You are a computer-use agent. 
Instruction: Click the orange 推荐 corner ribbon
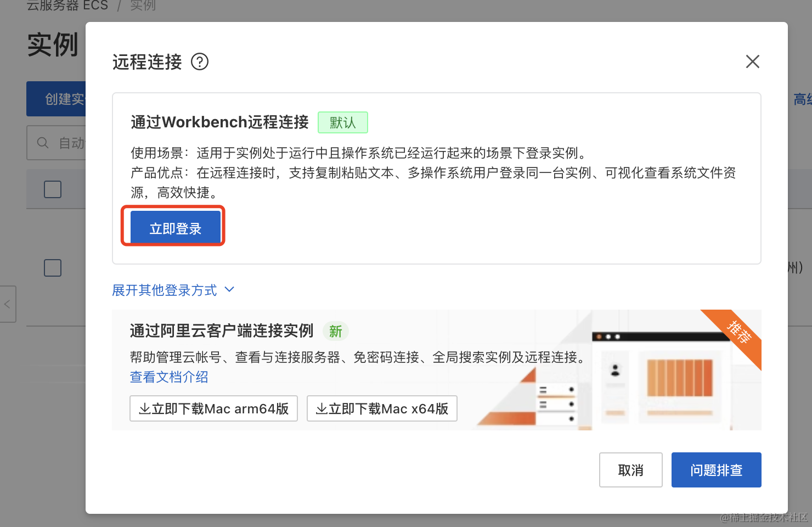pyautogui.click(x=738, y=333)
